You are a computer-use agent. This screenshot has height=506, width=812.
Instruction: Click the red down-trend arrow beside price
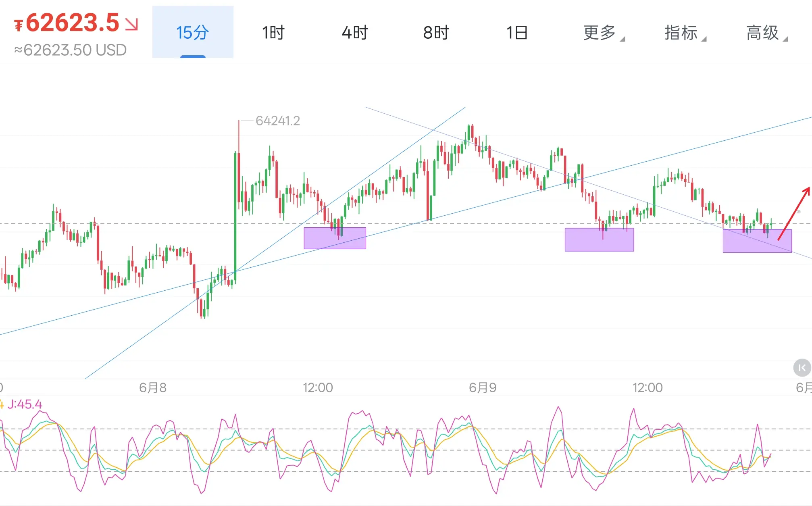pos(131,24)
